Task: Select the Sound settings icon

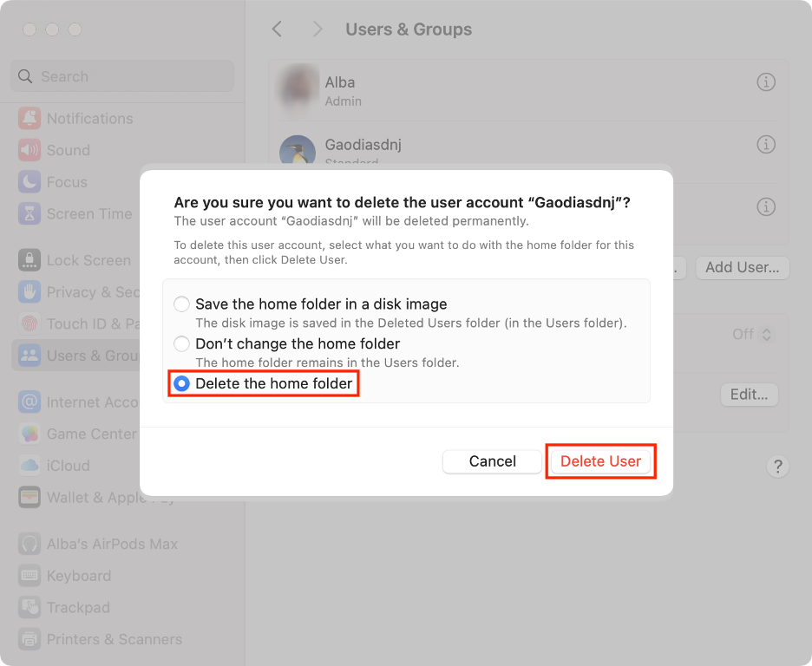Action: pos(69,150)
